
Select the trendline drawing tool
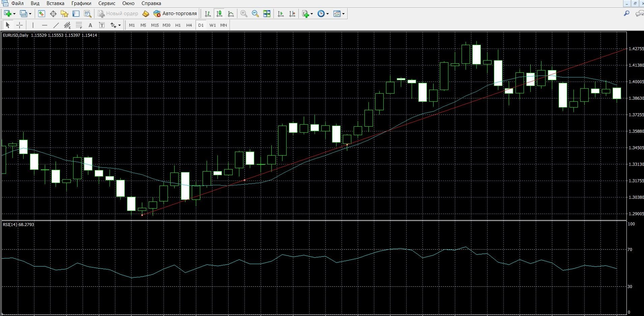pyautogui.click(x=56, y=25)
